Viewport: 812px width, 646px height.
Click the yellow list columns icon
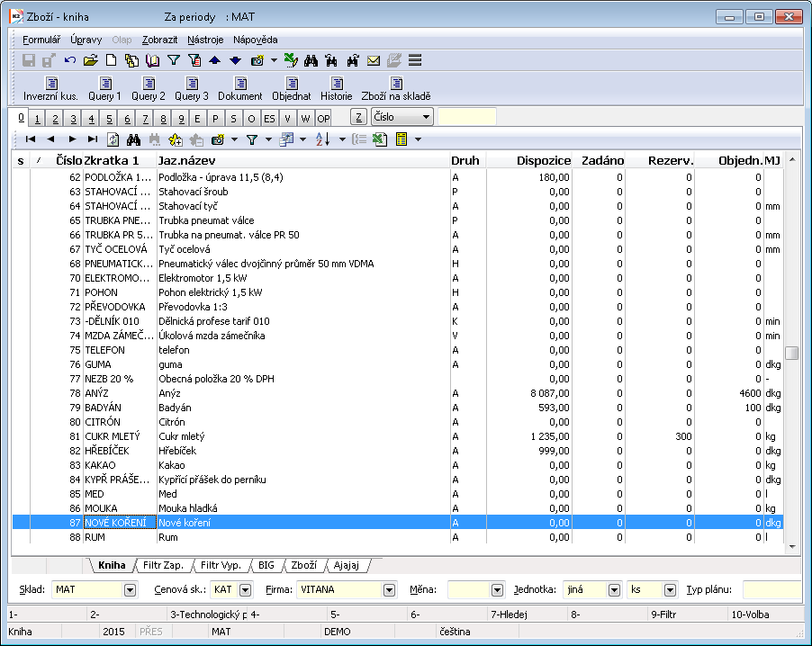click(x=401, y=139)
